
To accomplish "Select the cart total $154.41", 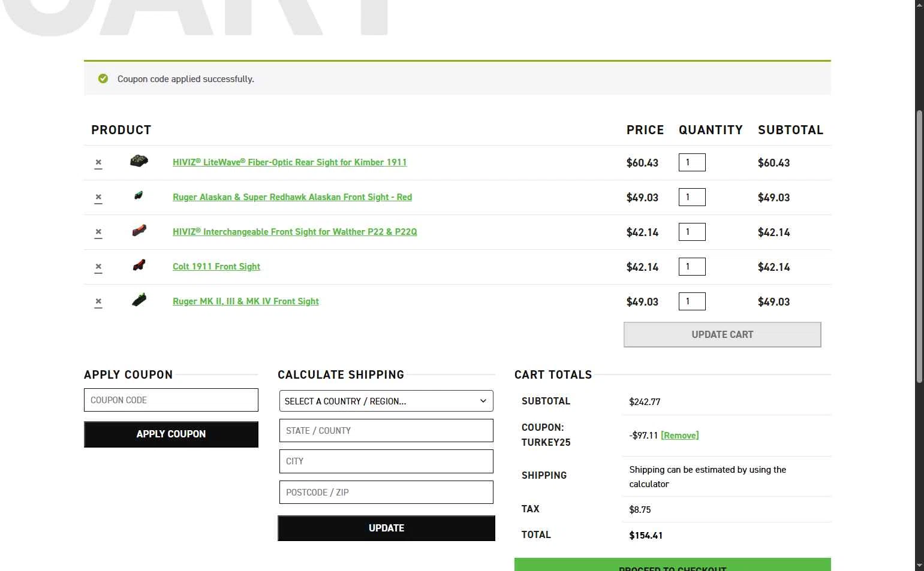I will tap(646, 536).
